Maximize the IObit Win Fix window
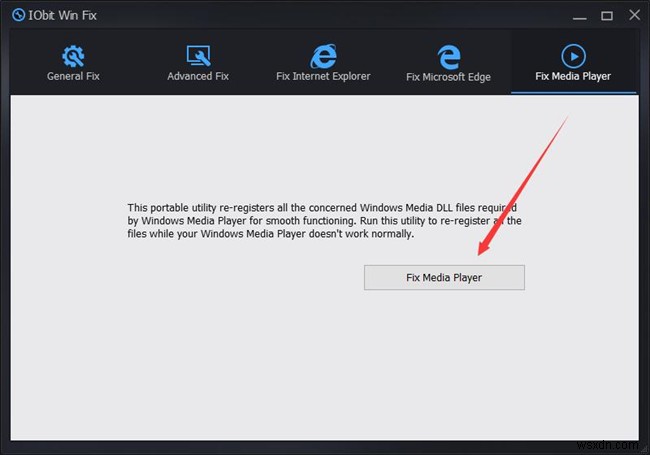 [x=607, y=16]
